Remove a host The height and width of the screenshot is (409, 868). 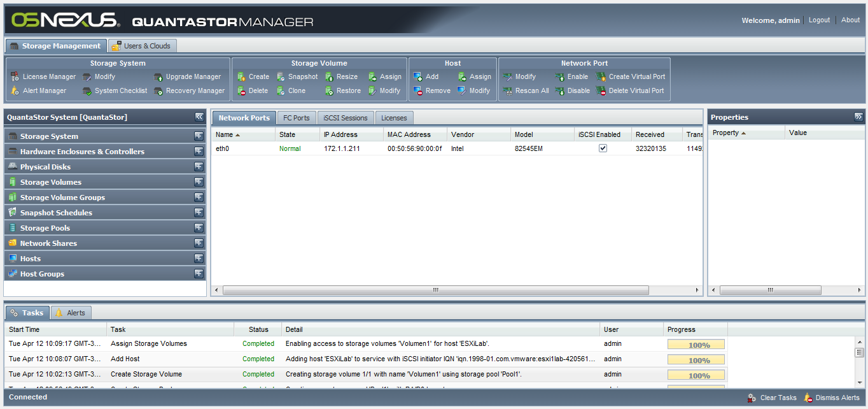click(431, 90)
